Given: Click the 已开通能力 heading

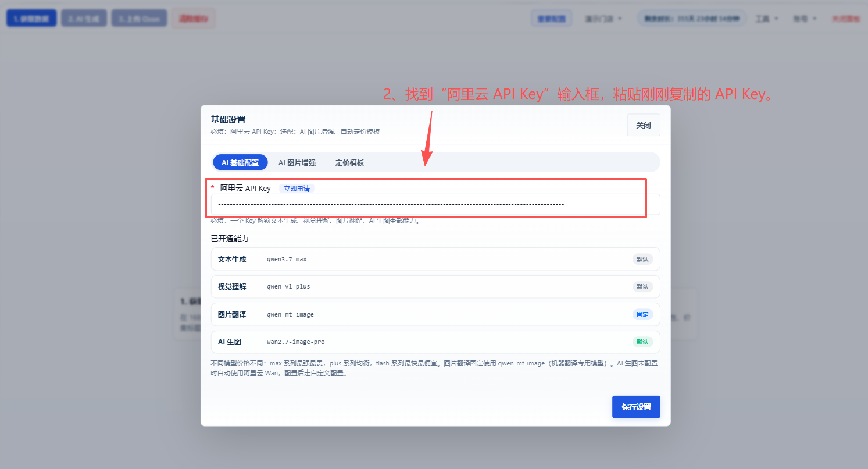Looking at the screenshot, I should click(x=230, y=239).
